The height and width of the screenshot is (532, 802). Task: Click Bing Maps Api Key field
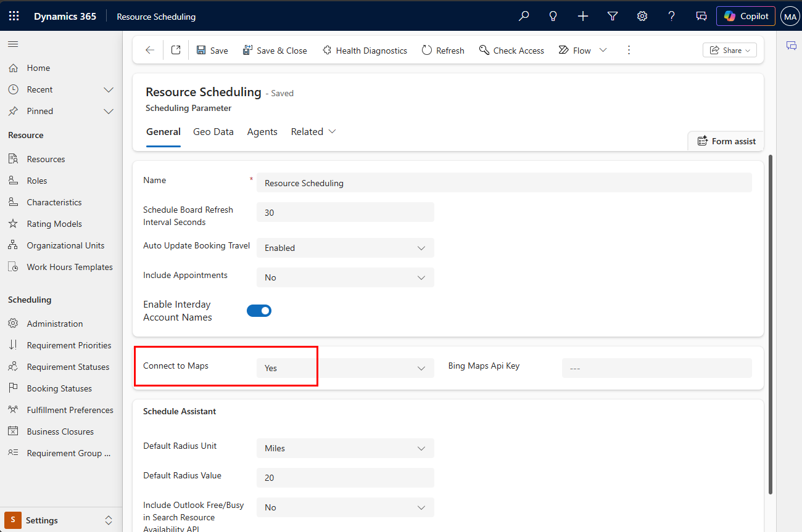[x=657, y=368]
